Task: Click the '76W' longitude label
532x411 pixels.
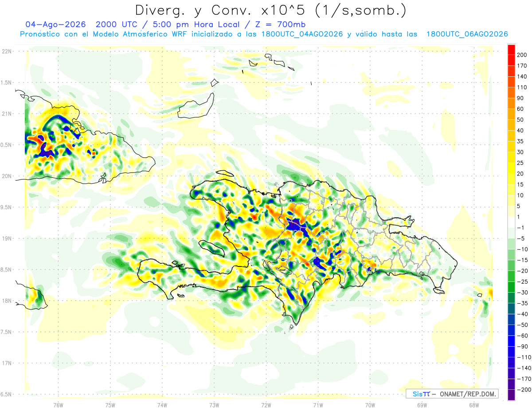Action: pyautogui.click(x=58, y=405)
